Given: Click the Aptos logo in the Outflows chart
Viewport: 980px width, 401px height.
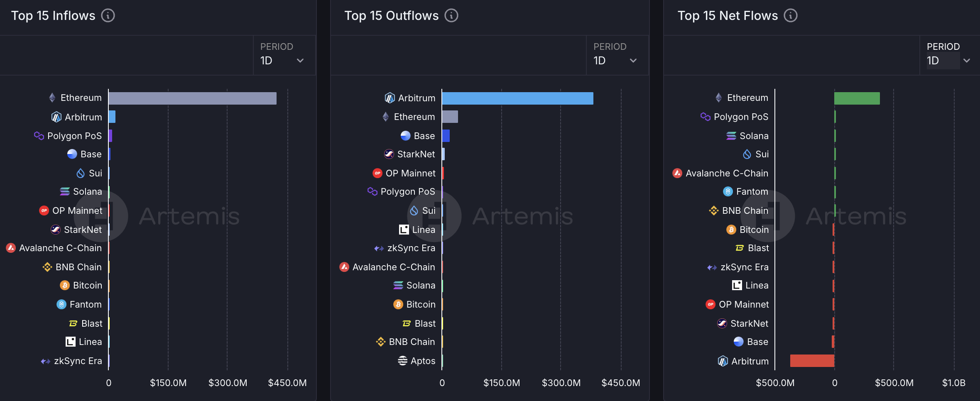Looking at the screenshot, I should coord(402,361).
